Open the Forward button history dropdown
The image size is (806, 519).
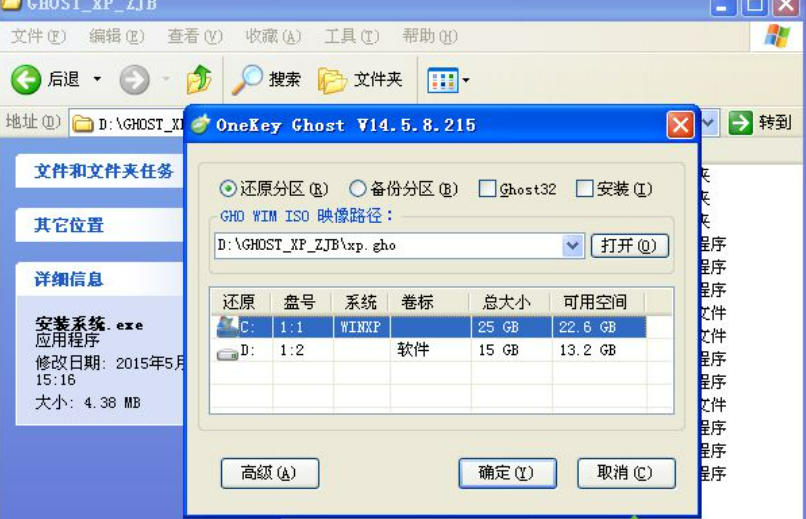pos(166,79)
